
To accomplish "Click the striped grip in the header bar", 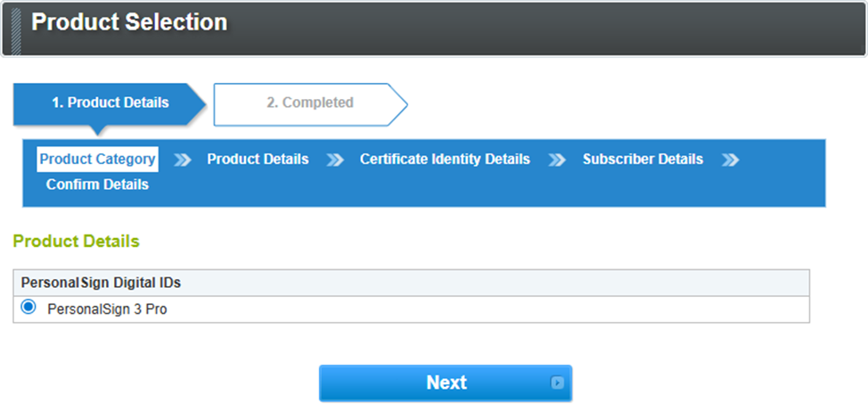I will coord(15,29).
